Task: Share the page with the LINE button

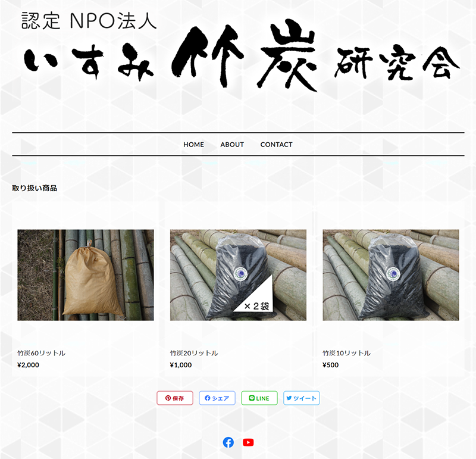Action: click(259, 398)
